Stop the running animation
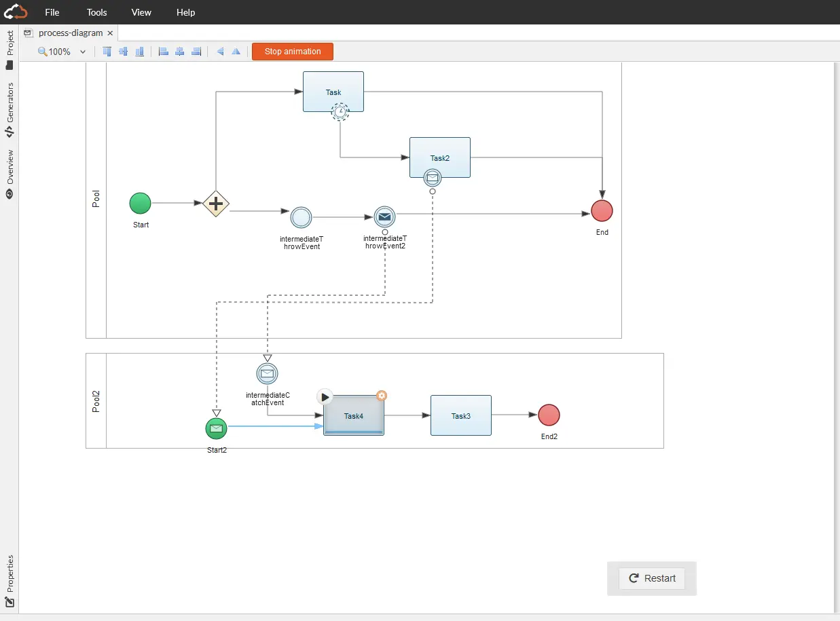 [x=293, y=52]
